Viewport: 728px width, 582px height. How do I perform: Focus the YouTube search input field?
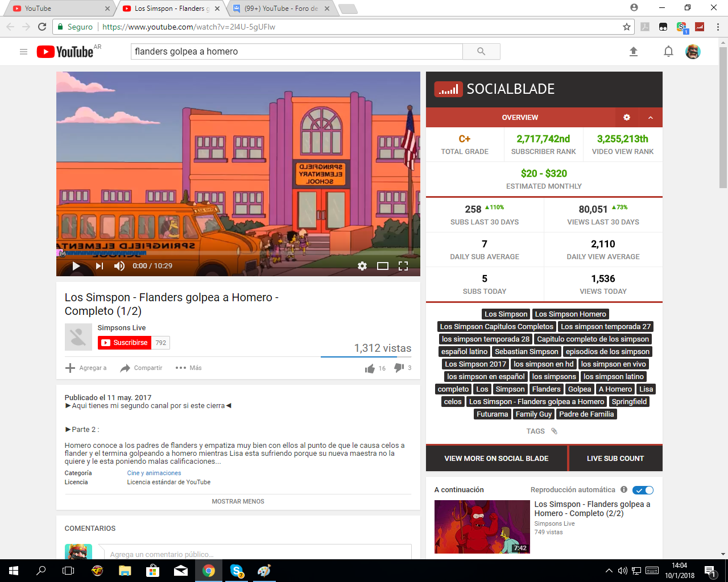click(x=297, y=52)
